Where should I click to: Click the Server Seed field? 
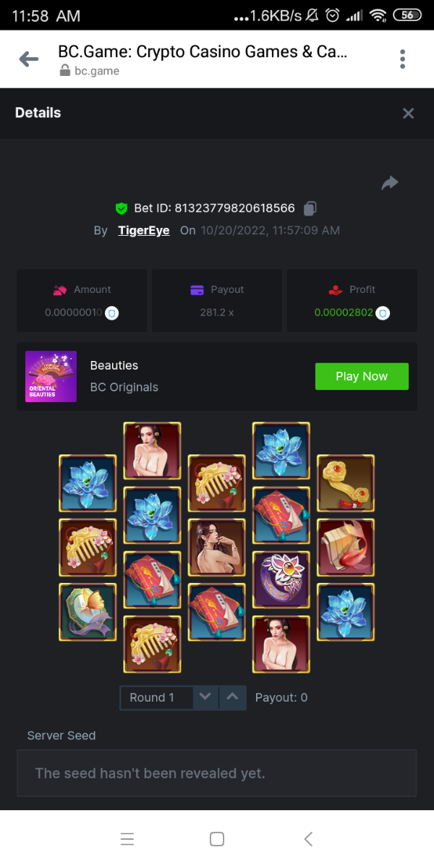click(x=217, y=773)
